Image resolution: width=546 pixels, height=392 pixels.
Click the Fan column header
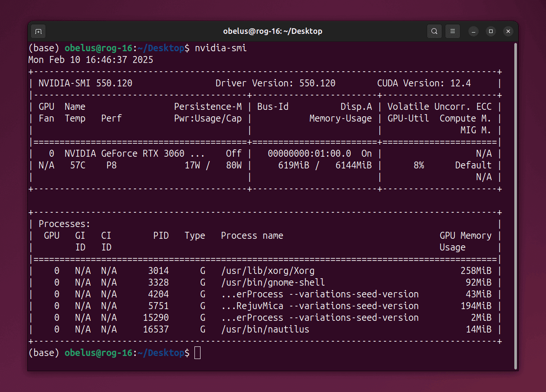click(46, 119)
